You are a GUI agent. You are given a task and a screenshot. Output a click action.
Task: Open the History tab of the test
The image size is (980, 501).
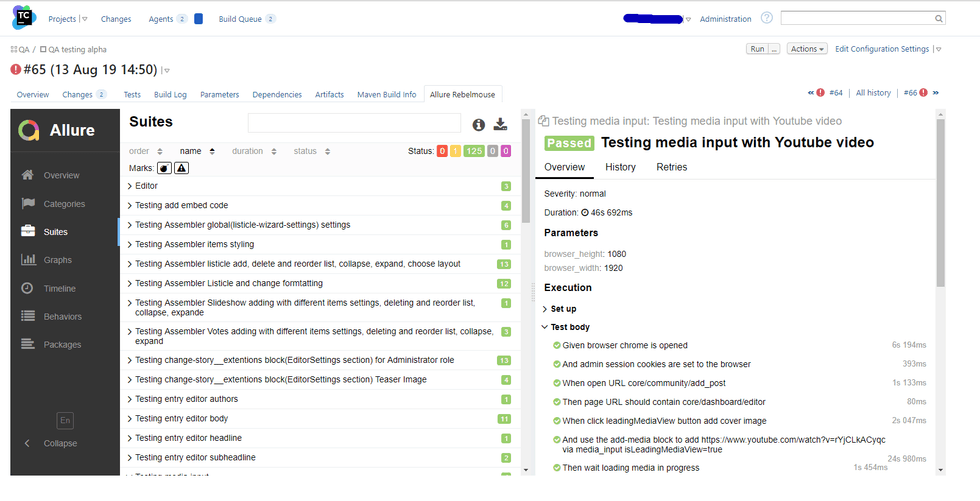click(x=620, y=167)
